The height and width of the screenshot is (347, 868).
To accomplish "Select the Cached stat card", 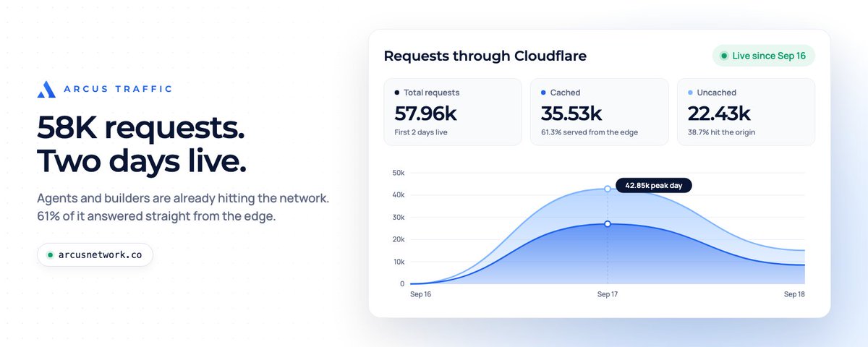I will click(x=599, y=111).
